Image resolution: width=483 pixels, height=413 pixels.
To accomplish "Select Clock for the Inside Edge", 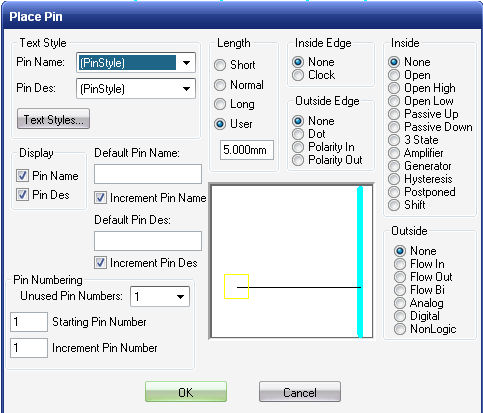I will (298, 75).
